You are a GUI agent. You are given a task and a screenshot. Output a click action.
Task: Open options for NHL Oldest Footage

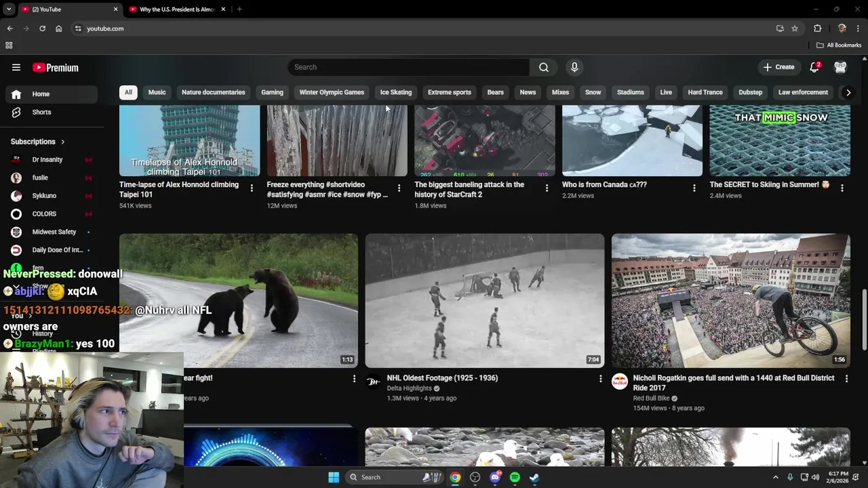600,378
